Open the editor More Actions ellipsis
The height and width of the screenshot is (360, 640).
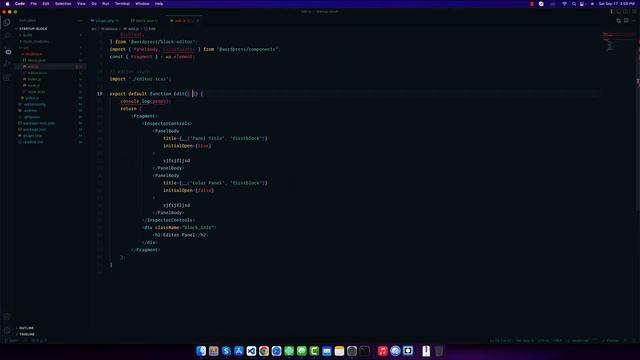(x=633, y=20)
